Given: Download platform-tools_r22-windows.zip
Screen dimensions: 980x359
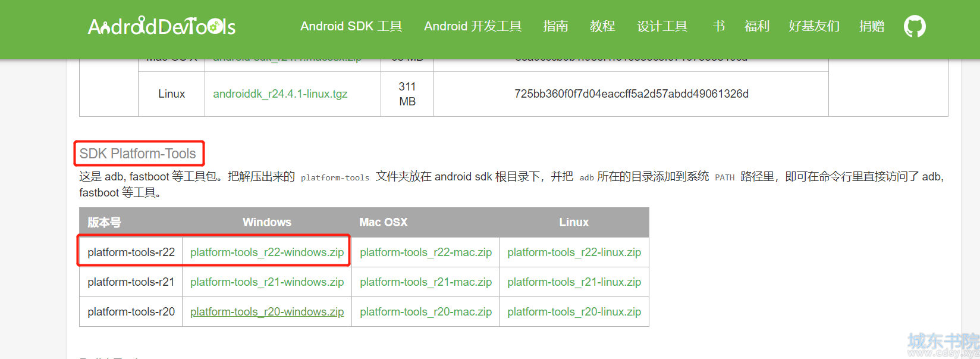Looking at the screenshot, I should 267,252.
